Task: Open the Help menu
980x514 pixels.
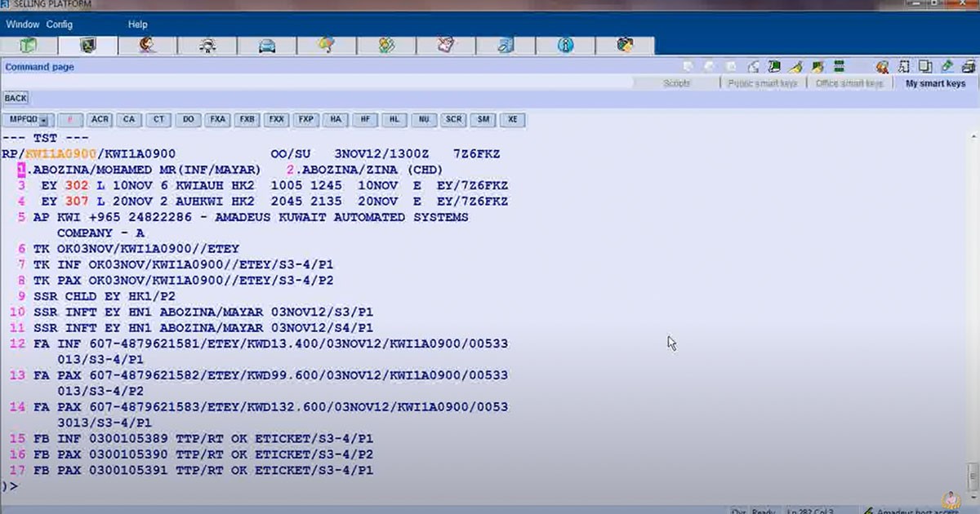Action: tap(138, 24)
